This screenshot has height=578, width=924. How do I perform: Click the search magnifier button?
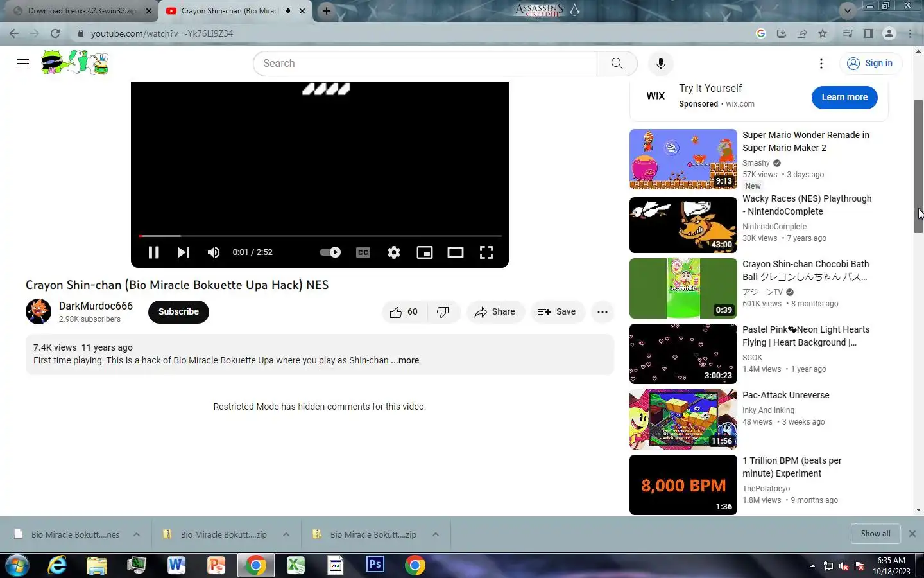pyautogui.click(x=617, y=64)
